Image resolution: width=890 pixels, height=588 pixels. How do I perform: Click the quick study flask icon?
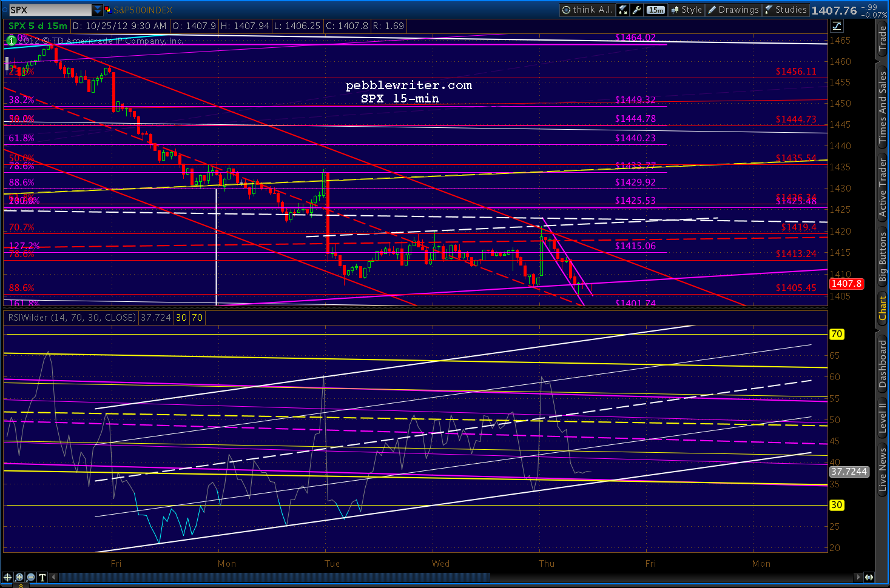point(623,10)
